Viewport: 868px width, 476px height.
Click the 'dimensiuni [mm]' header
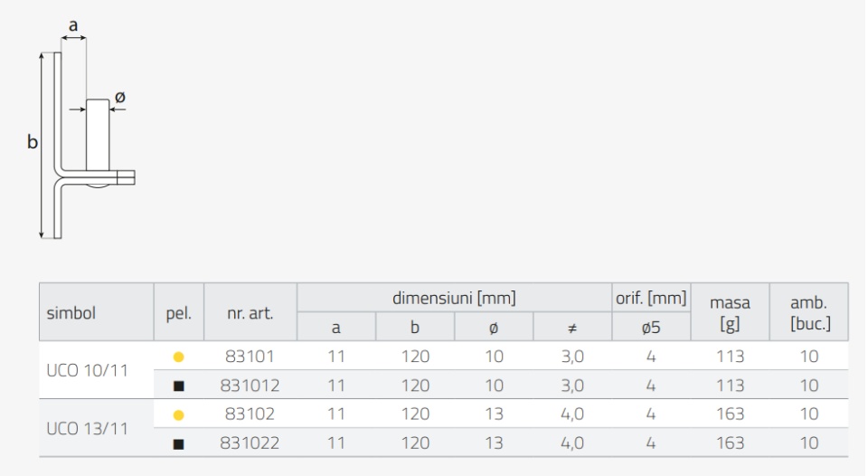pos(454,298)
